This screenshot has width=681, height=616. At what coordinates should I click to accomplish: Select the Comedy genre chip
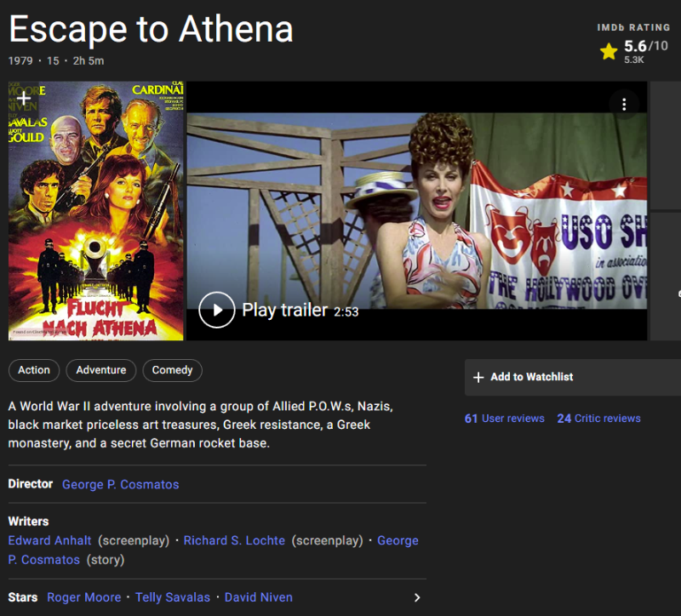172,370
